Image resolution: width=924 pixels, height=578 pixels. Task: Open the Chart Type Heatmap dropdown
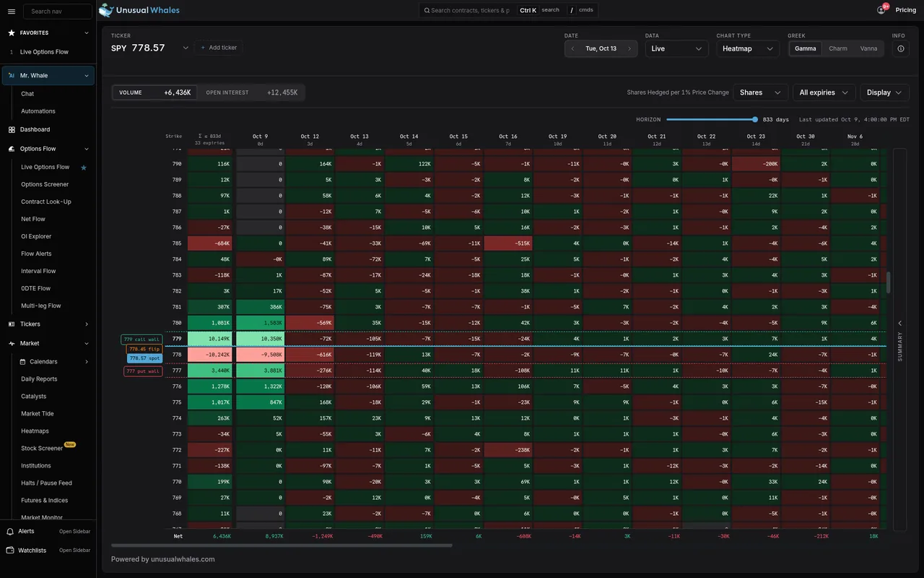pyautogui.click(x=748, y=48)
